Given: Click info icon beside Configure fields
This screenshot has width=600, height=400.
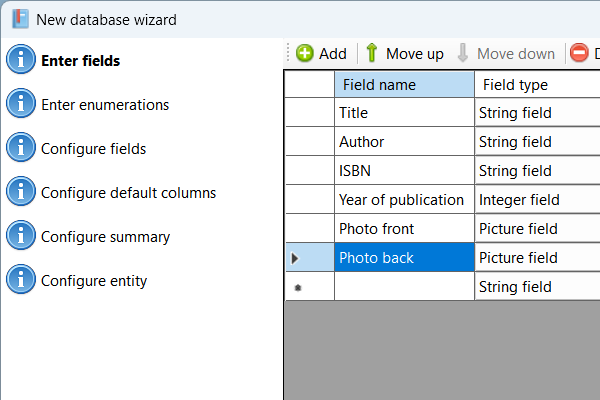Looking at the screenshot, I should pyautogui.click(x=21, y=148).
